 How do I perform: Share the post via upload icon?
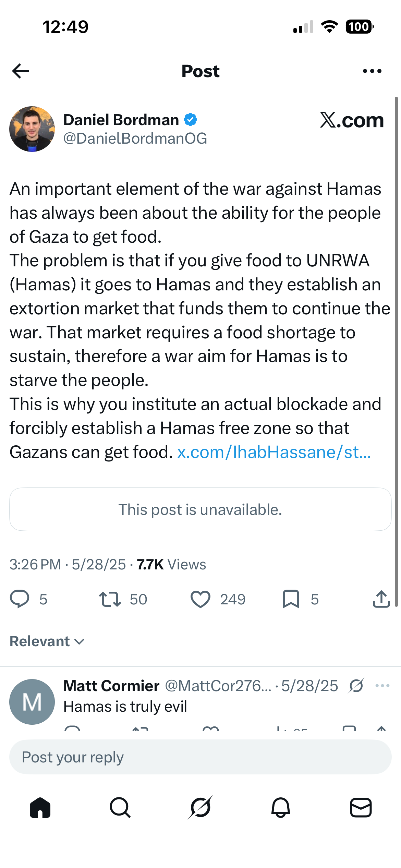click(381, 599)
